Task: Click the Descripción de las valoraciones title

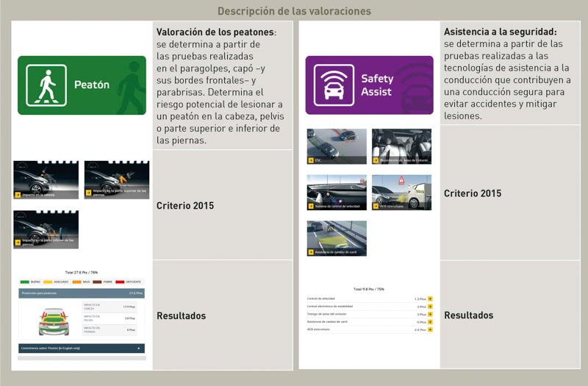Action: (295, 11)
